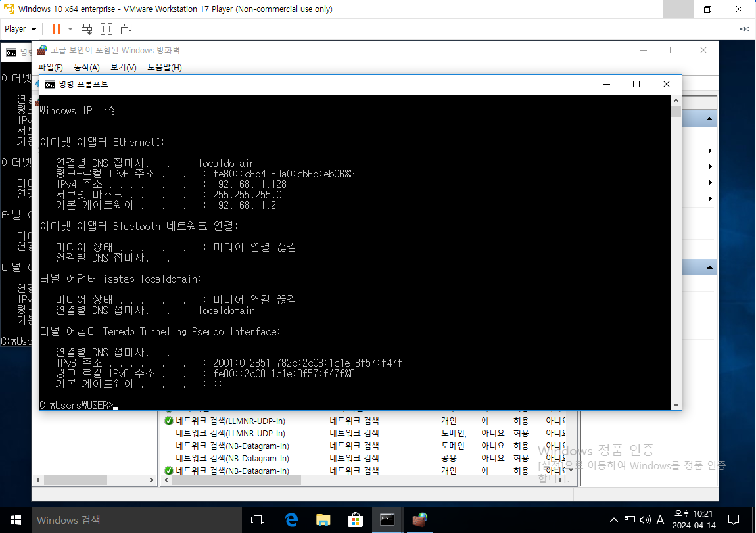Collapse the upper actions section in the firewall pane
The height and width of the screenshot is (533, 756).
(709, 119)
